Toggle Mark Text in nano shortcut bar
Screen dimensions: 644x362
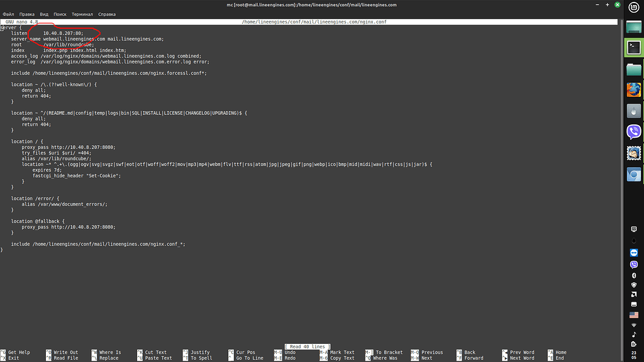341,353
